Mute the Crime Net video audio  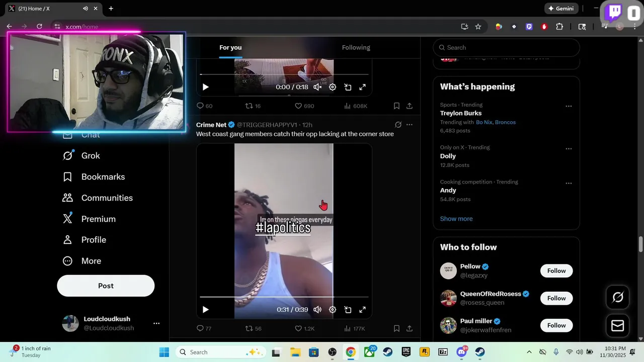pos(317,310)
